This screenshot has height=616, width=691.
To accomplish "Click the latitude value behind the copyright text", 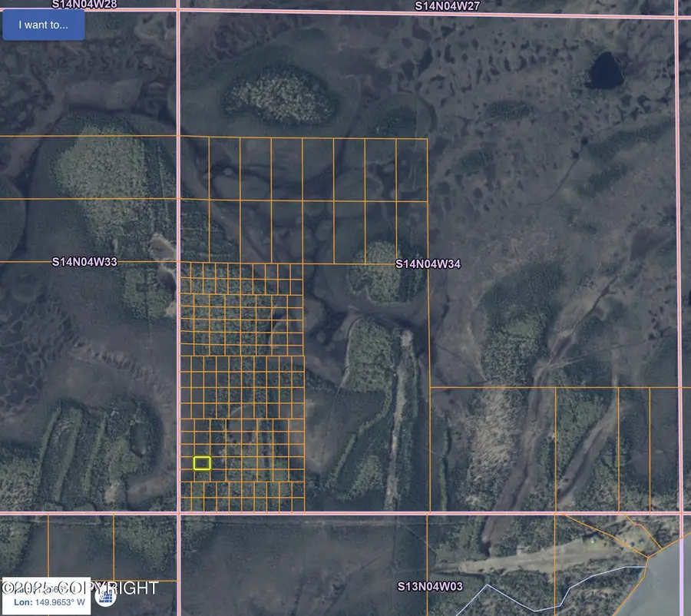I will pos(46,588).
